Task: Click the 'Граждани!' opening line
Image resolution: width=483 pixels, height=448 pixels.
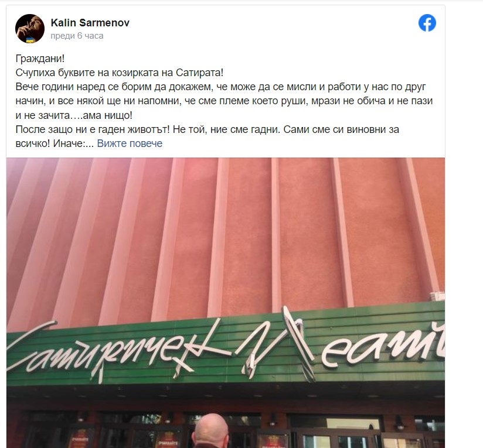Action: pyautogui.click(x=40, y=59)
